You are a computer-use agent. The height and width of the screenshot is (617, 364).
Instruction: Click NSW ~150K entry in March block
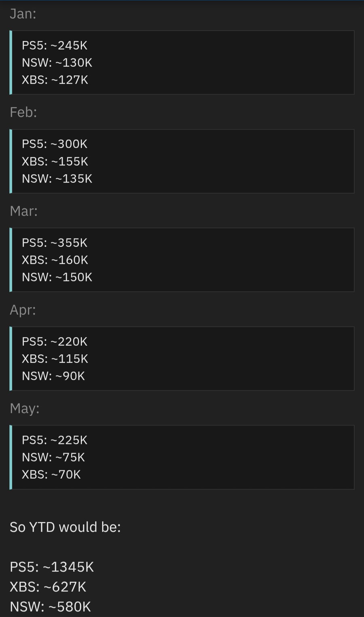point(57,277)
